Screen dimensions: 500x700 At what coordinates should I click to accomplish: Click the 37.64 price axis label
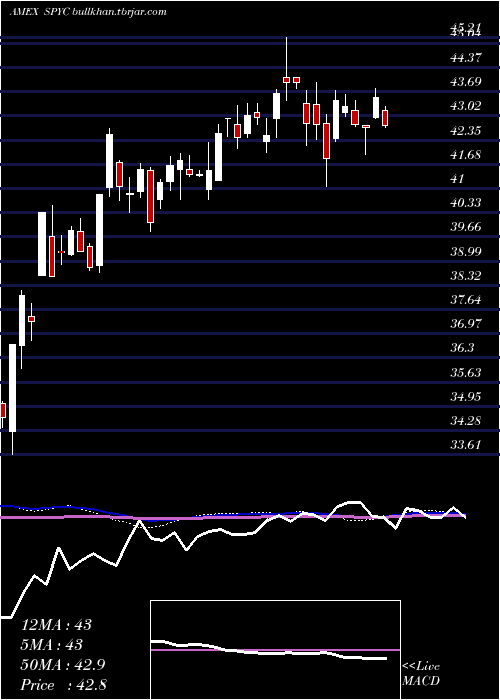coord(466,299)
